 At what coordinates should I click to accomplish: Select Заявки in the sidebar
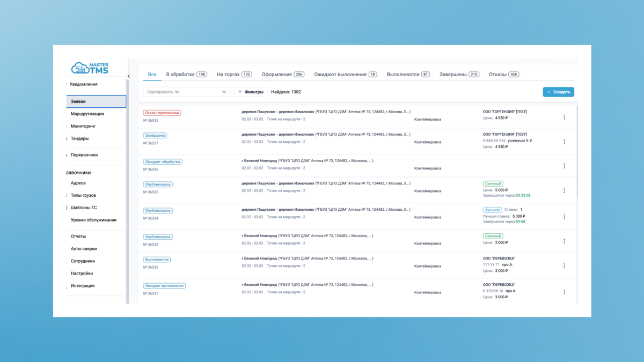tap(96, 101)
